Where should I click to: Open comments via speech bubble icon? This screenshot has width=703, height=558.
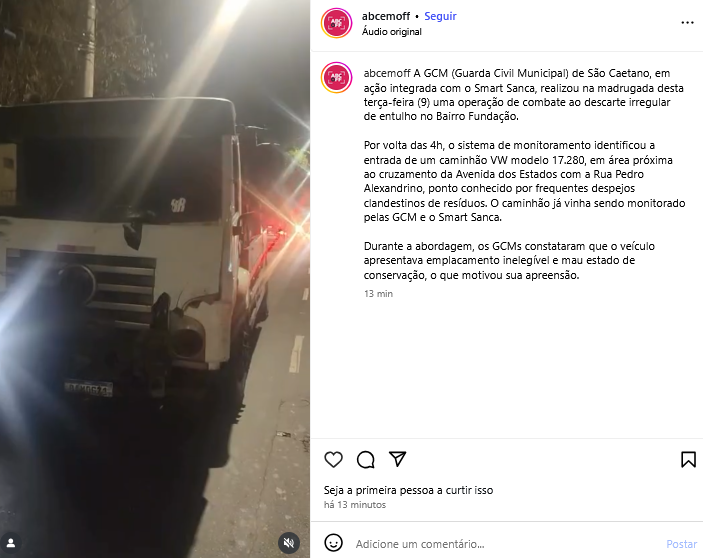(366, 459)
